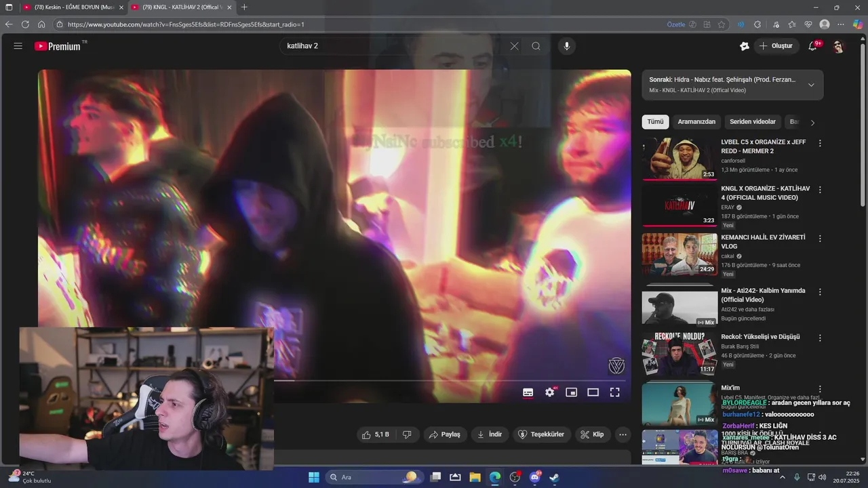Click the weather widget showing 24°C
Image resolution: width=868 pixels, height=488 pixels.
coord(30,477)
